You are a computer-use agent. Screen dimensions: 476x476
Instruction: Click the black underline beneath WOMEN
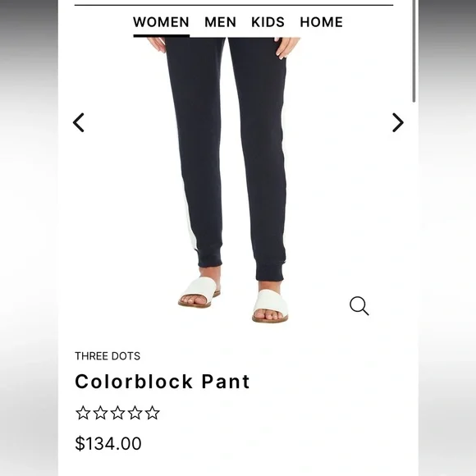(x=161, y=36)
